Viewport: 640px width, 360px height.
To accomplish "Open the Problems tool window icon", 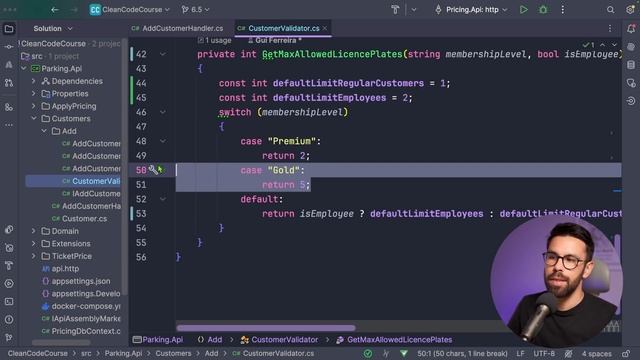I will (9, 320).
